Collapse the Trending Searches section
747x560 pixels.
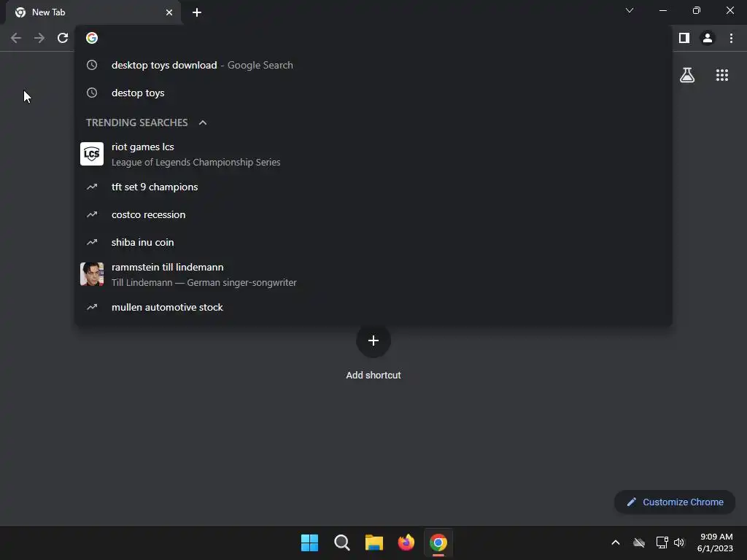point(203,122)
